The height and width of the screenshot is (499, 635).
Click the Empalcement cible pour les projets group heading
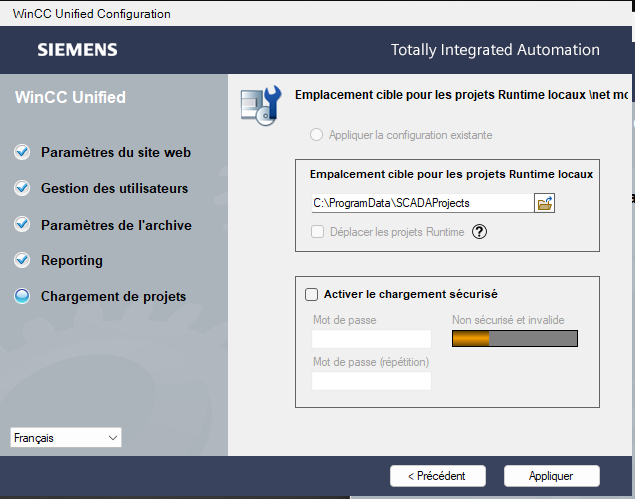(452, 174)
